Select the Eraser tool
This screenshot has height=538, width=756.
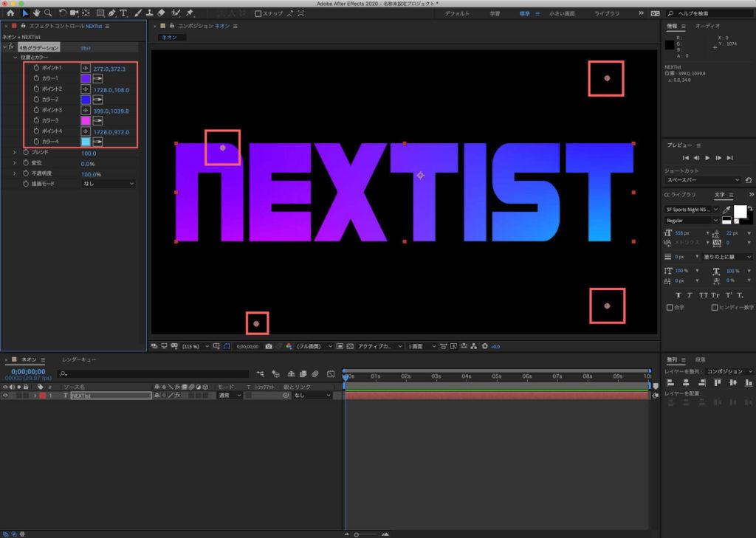[161, 13]
